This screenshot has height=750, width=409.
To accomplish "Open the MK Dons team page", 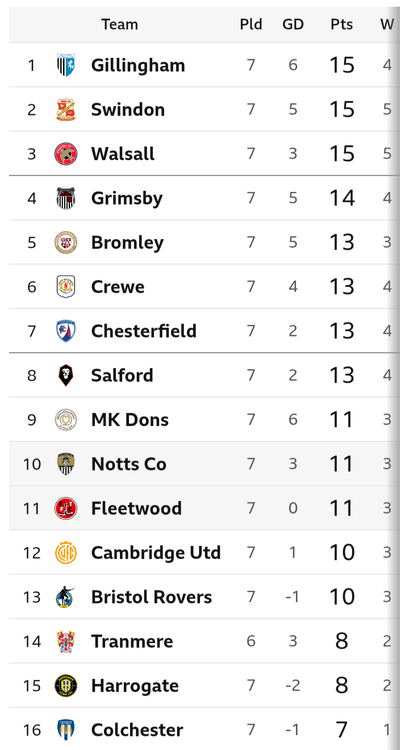I will click(x=130, y=420).
